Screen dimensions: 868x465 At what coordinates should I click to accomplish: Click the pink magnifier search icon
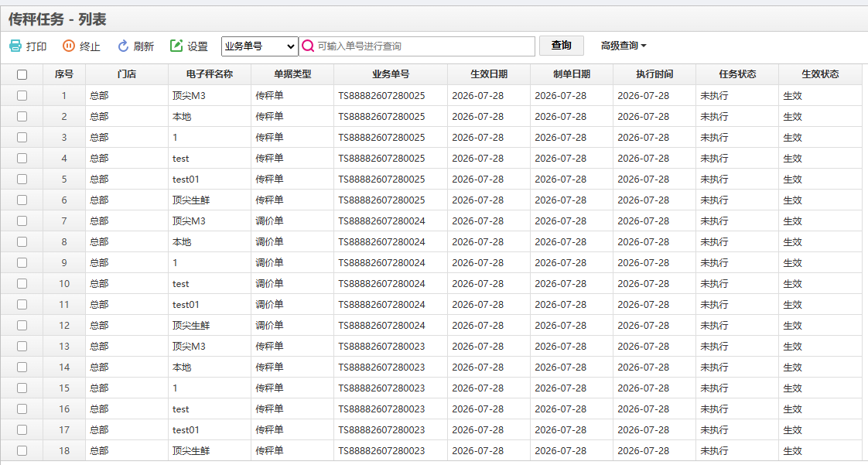click(x=308, y=46)
